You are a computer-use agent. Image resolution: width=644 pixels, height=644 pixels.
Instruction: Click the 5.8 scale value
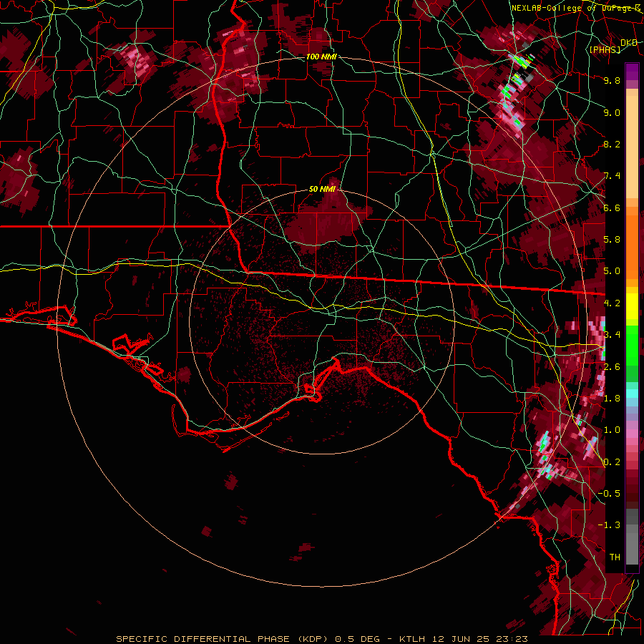[612, 240]
